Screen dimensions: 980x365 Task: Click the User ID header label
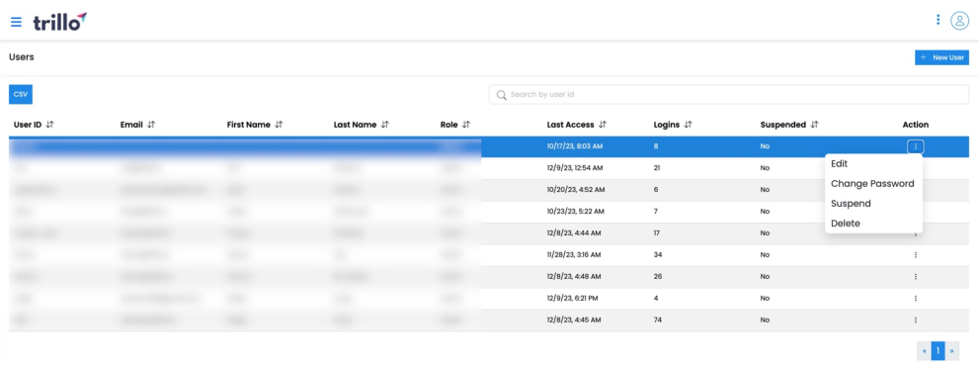click(28, 125)
